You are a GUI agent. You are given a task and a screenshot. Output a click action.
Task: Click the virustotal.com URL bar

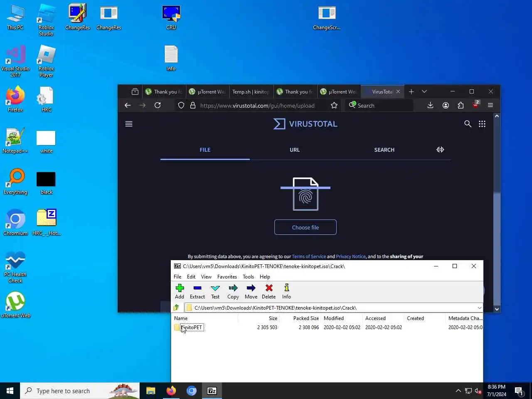pyautogui.click(x=258, y=106)
